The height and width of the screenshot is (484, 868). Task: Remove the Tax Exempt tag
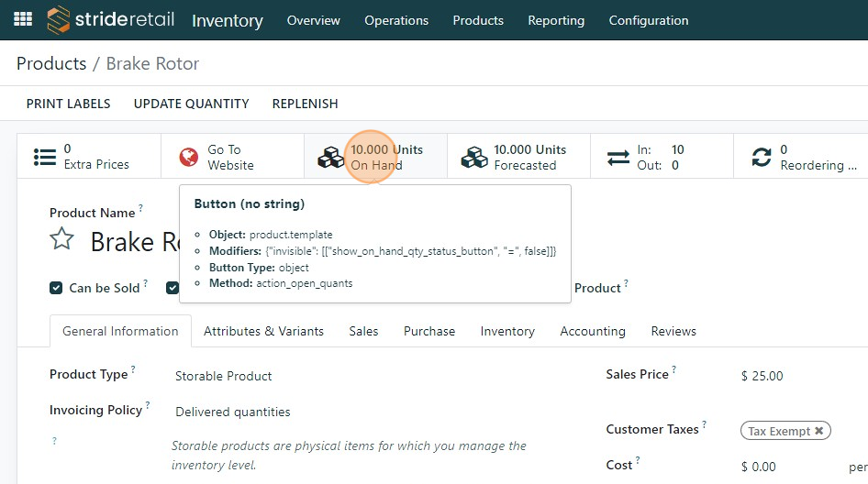click(819, 431)
